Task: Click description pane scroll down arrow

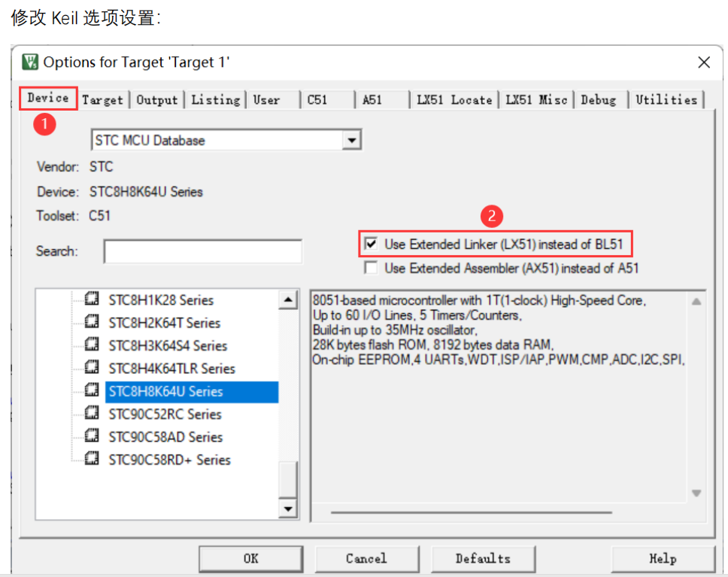Action: 696,493
